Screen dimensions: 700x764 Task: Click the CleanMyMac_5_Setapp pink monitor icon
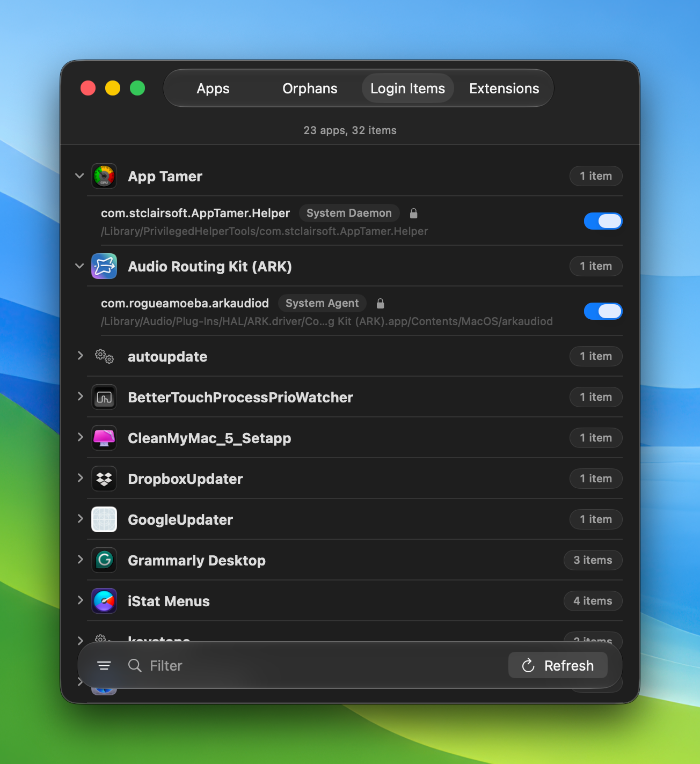[104, 438]
